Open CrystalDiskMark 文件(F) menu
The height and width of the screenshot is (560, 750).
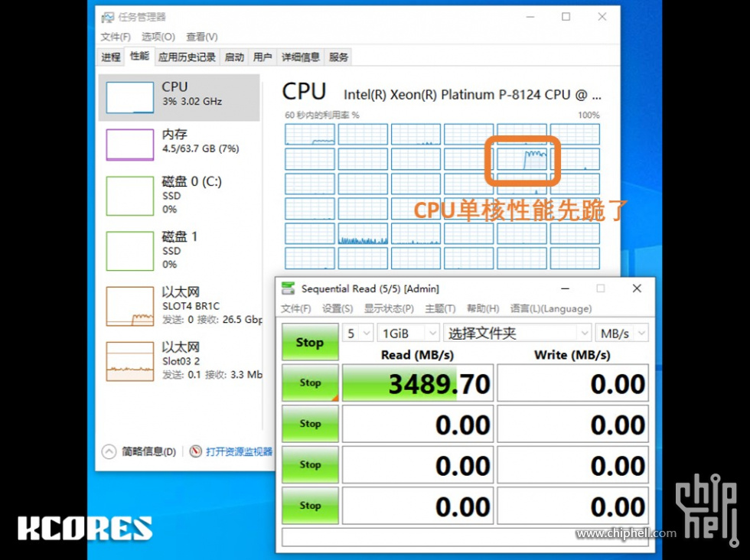[x=295, y=309]
